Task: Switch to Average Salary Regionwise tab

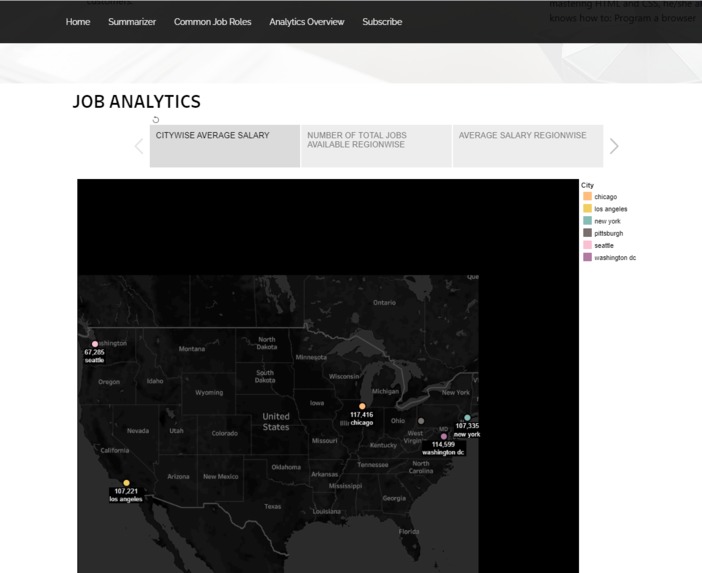Action: tap(528, 146)
